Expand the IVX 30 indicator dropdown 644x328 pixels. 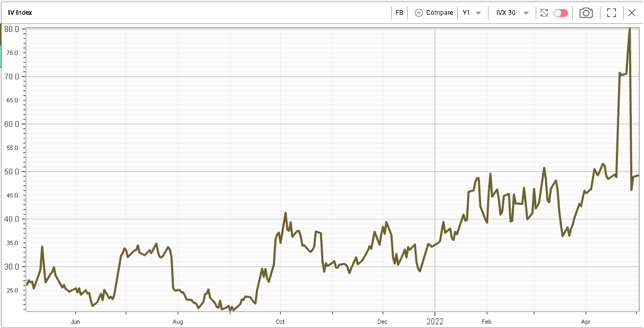(x=512, y=13)
